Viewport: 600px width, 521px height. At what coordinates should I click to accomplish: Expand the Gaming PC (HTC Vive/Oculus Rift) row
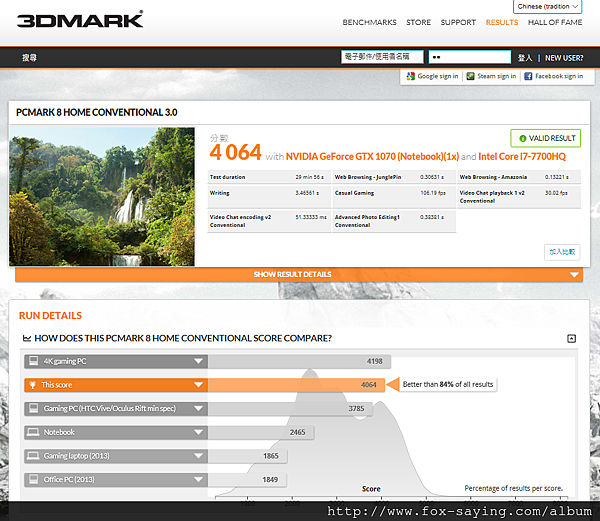[198, 409]
